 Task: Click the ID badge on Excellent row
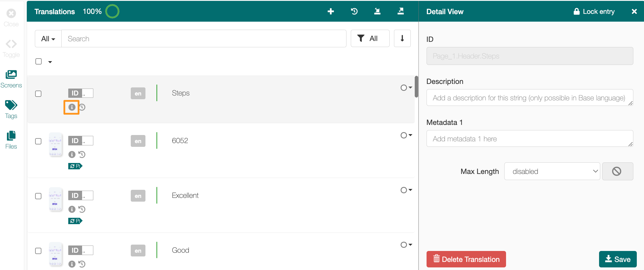[81, 196]
